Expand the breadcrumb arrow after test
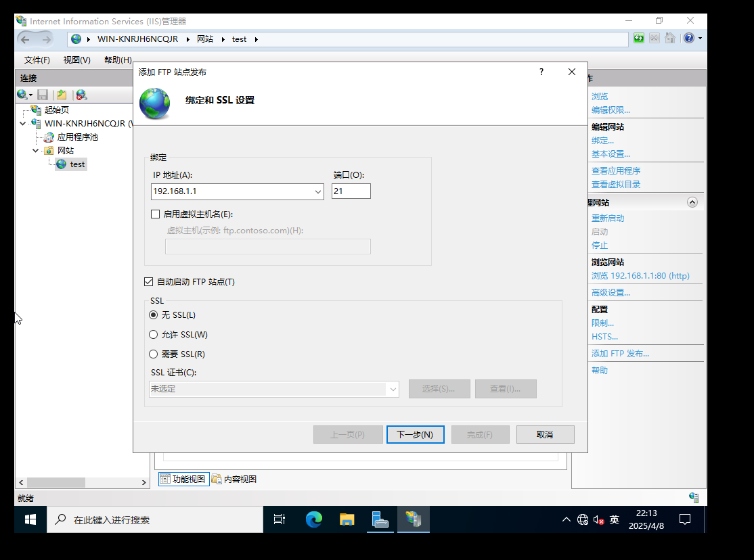The image size is (754, 560). (257, 39)
